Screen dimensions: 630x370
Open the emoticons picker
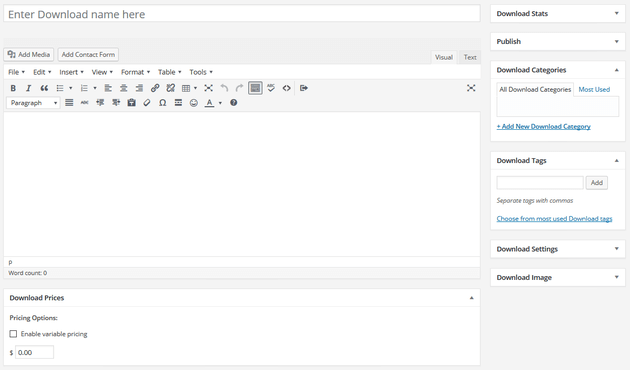pos(194,103)
